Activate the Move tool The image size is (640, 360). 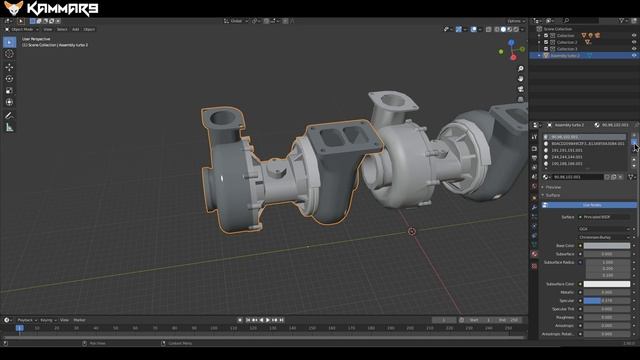coord(9,67)
